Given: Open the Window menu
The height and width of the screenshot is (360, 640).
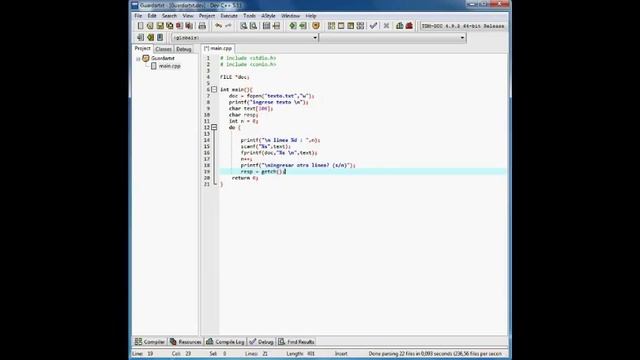Looking at the screenshot, I should pyautogui.click(x=291, y=16).
